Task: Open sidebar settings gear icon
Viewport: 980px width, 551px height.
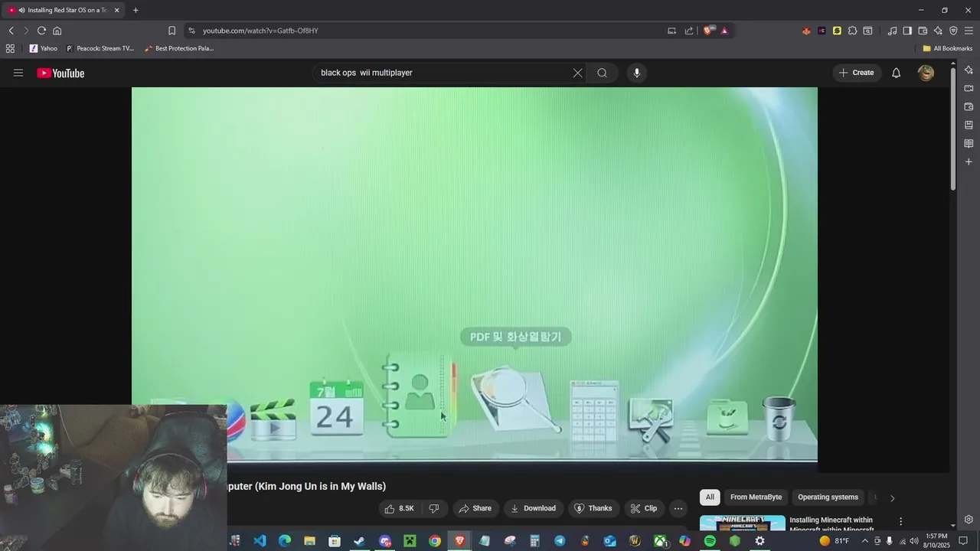Action: [x=969, y=519]
